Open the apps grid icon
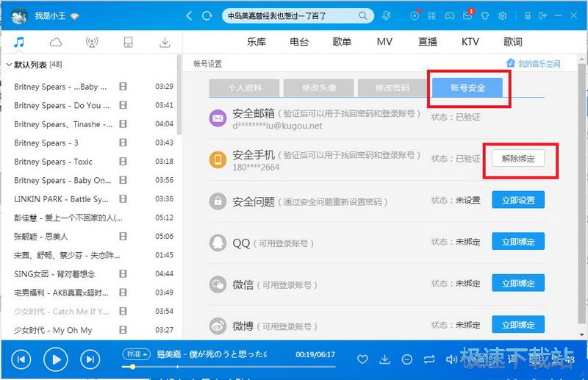 coord(431,15)
